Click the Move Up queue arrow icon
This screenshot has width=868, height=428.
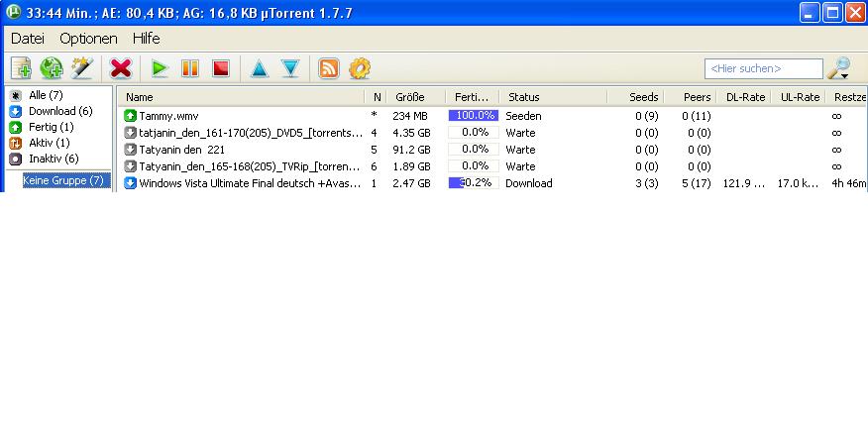point(259,68)
